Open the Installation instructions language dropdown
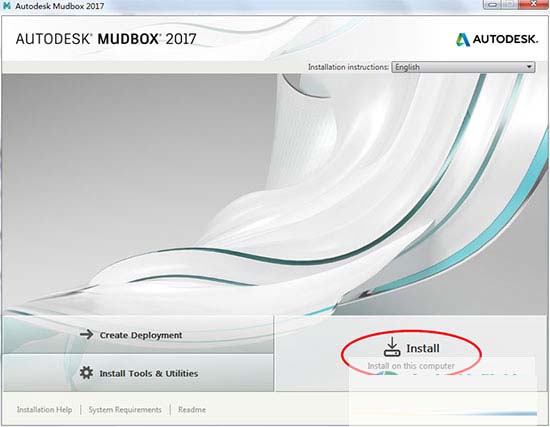 tap(463, 67)
